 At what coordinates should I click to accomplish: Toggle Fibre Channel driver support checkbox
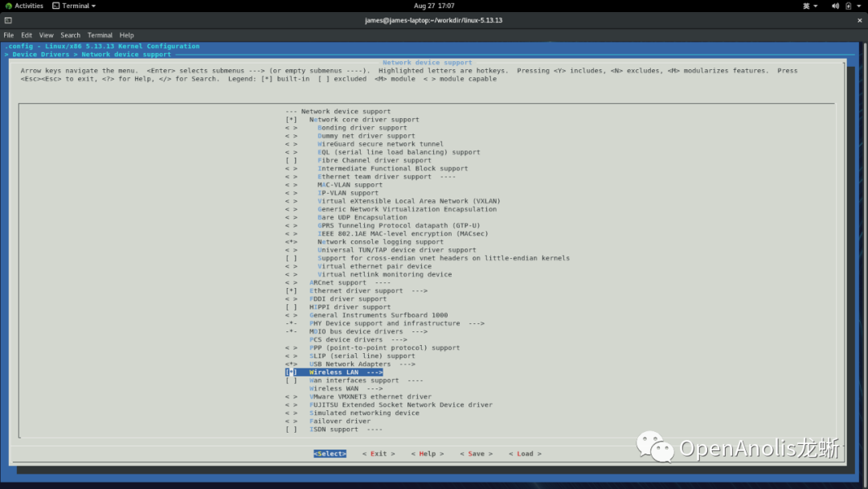(291, 161)
